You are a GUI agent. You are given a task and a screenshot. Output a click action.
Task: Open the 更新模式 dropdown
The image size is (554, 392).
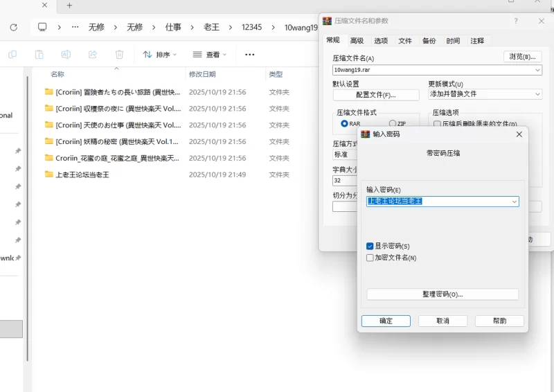(485, 94)
